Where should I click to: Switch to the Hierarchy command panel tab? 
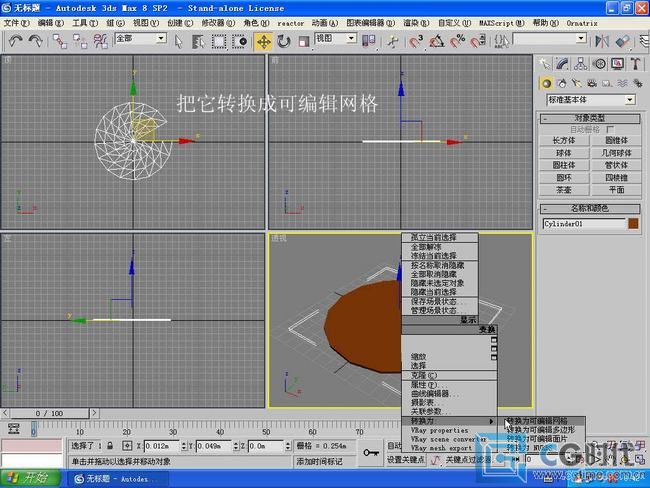tap(581, 63)
